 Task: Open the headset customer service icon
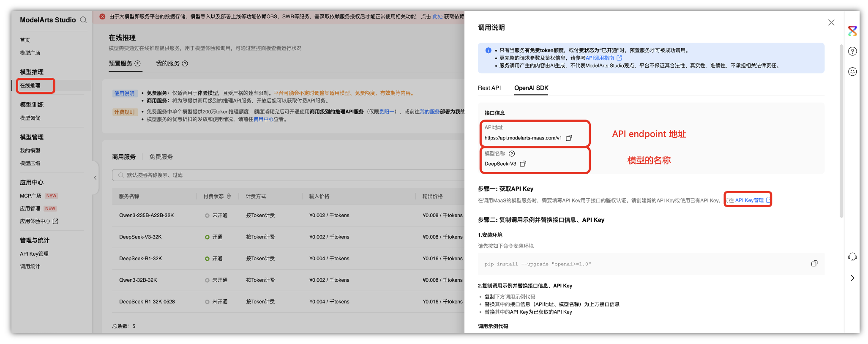click(x=852, y=257)
